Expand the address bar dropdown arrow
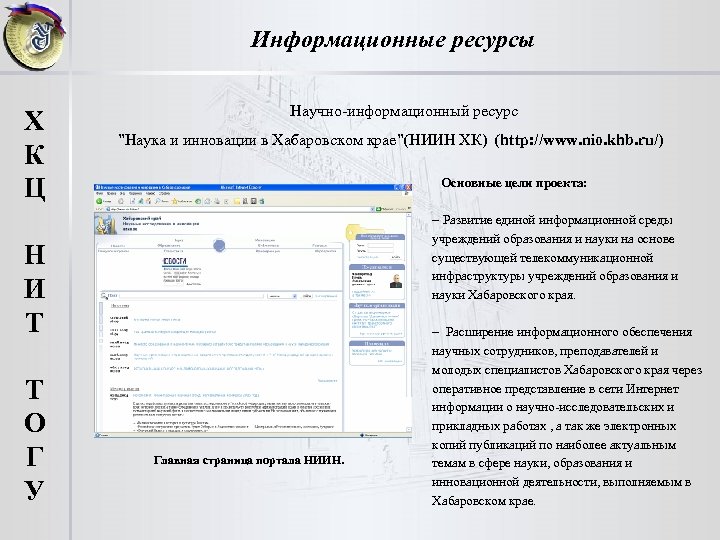720x540 pixels. tap(372, 209)
